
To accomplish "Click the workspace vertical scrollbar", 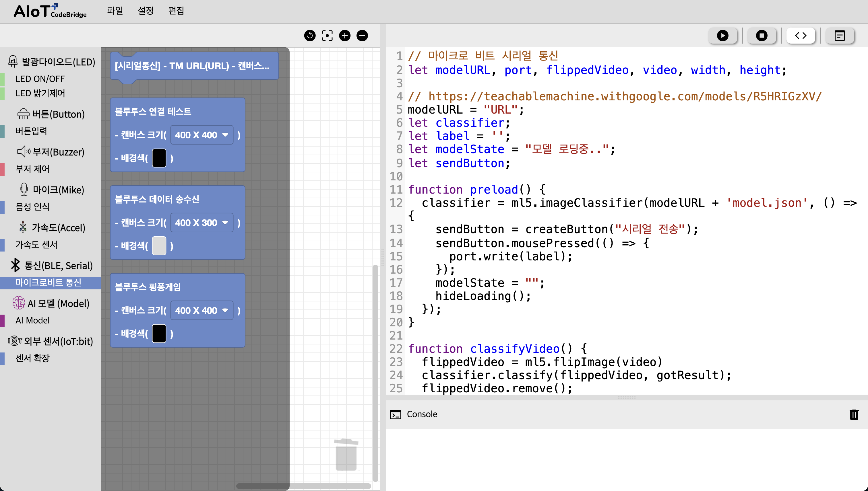I will (x=375, y=373).
